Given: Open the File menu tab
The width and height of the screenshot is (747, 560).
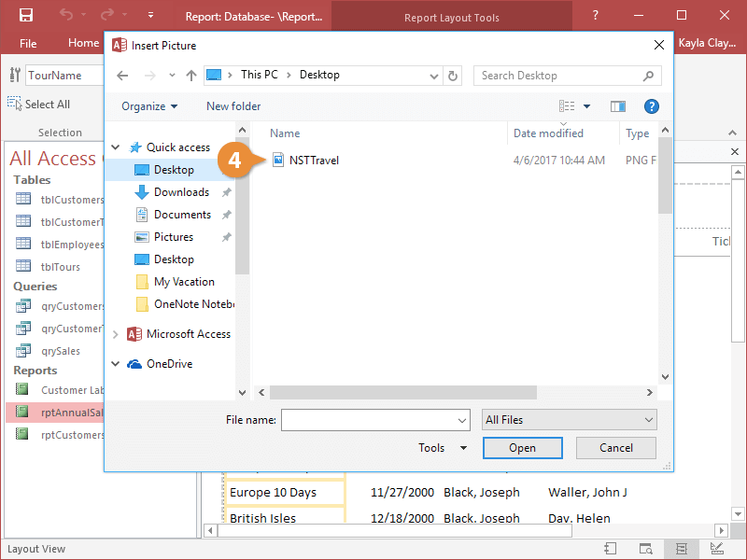Looking at the screenshot, I should click(x=28, y=43).
